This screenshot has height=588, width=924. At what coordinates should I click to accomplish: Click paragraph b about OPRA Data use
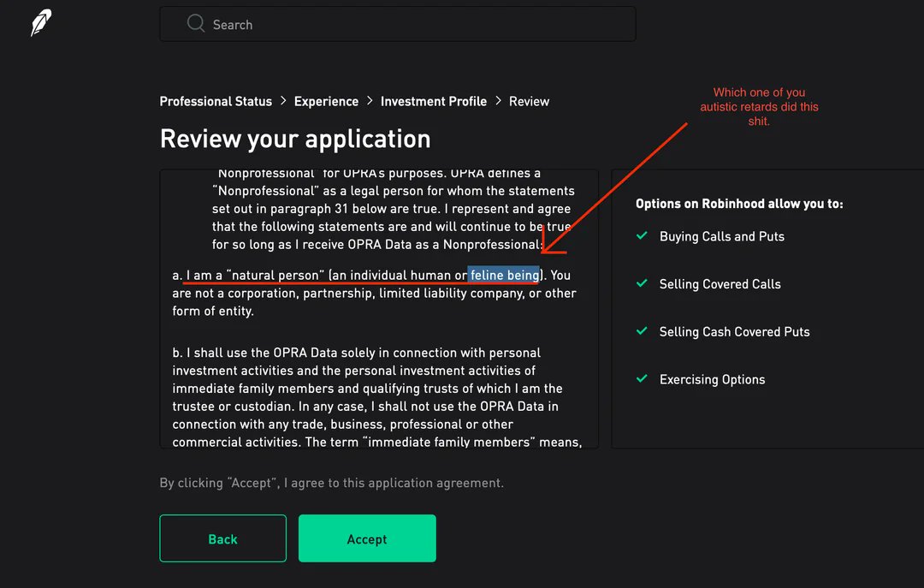tap(377, 397)
